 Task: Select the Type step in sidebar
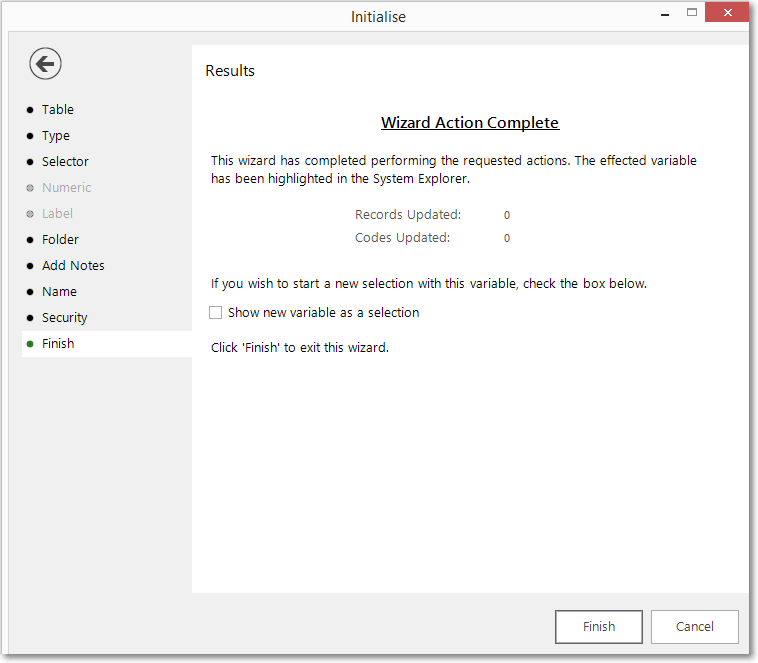[56, 136]
